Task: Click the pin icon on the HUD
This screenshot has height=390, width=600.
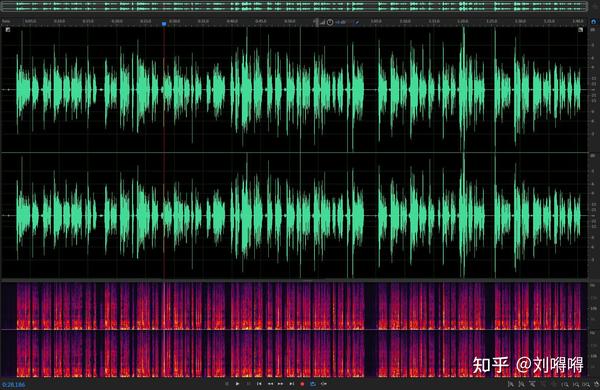Action: [x=357, y=23]
